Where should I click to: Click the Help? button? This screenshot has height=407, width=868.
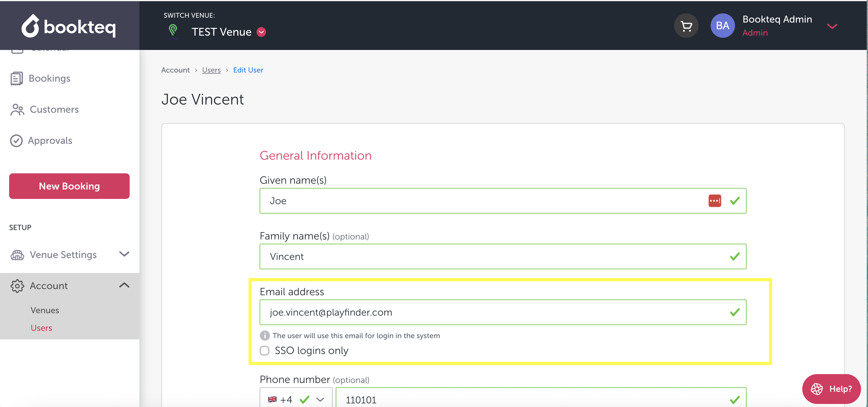tap(831, 389)
